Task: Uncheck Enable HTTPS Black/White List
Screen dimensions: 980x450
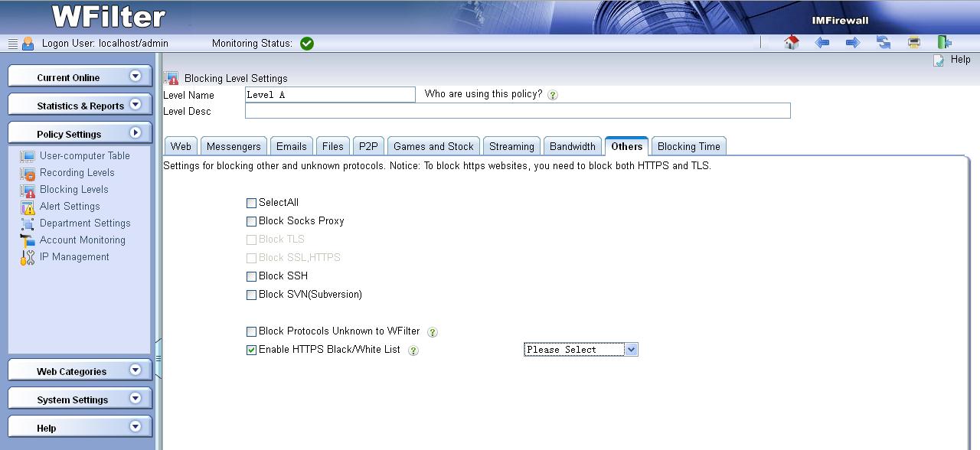Action: pyautogui.click(x=251, y=350)
